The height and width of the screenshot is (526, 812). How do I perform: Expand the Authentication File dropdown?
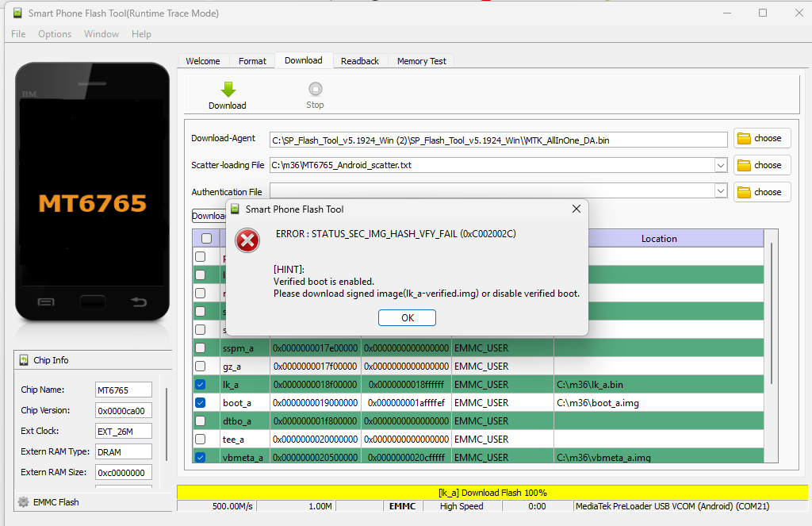tap(720, 192)
